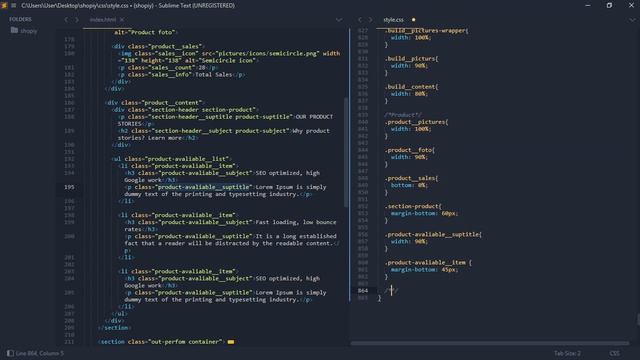
Task: Go to the next tab in the right pane
Action: (370, 20)
